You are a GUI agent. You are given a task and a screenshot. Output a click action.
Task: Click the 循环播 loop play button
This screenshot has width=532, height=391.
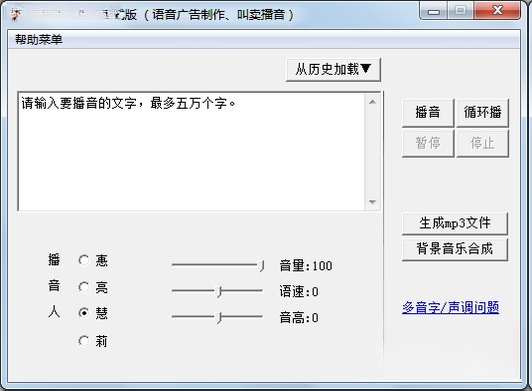(482, 113)
